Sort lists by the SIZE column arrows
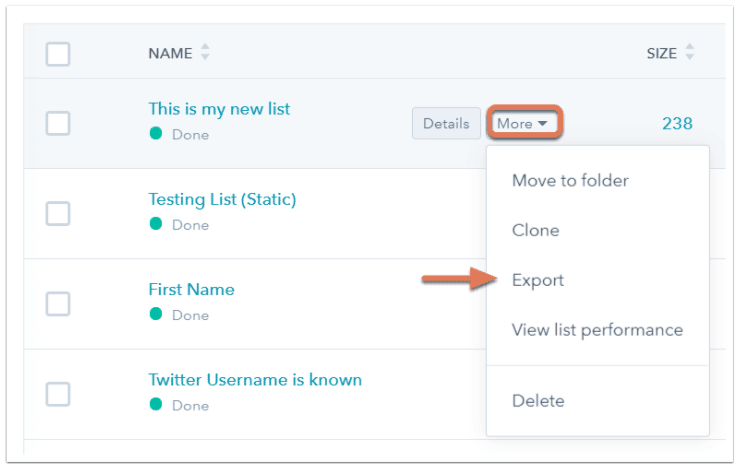This screenshot has height=468, width=740. 690,52
